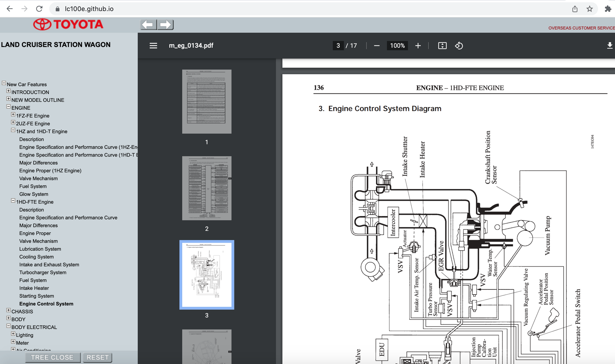Zoom in the PDF
This screenshot has height=364, width=615.
418,45
